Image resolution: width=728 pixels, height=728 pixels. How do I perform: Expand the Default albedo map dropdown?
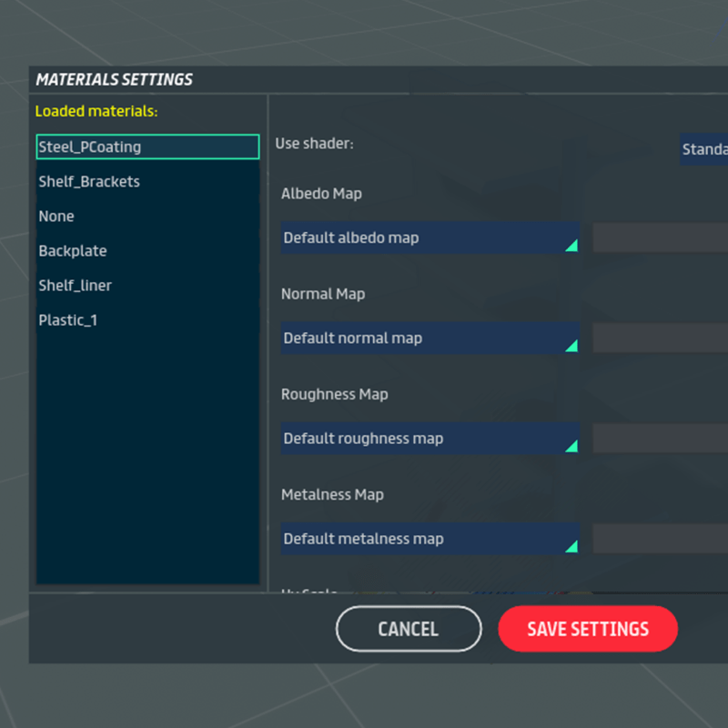point(430,238)
